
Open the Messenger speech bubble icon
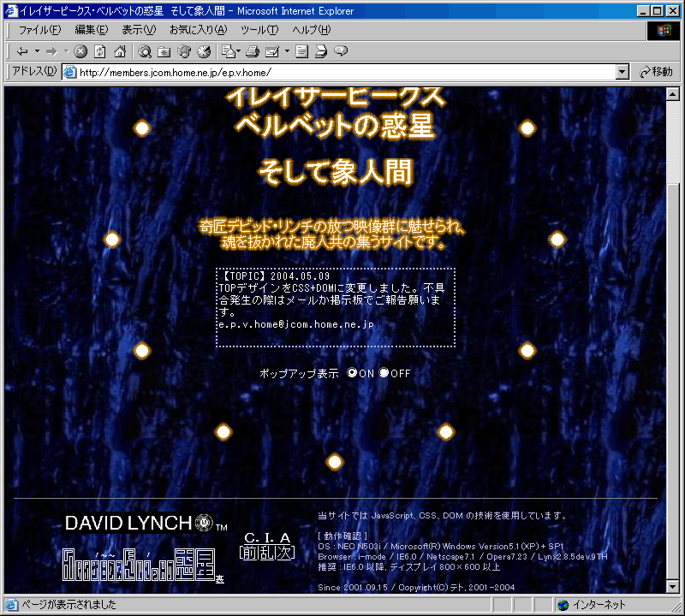point(341,51)
